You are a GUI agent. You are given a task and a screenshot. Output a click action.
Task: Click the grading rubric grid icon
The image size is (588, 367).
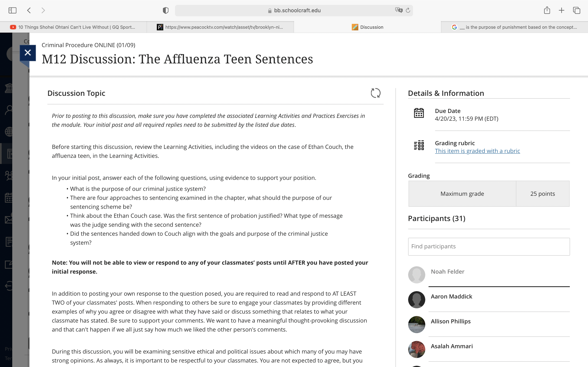(419, 145)
